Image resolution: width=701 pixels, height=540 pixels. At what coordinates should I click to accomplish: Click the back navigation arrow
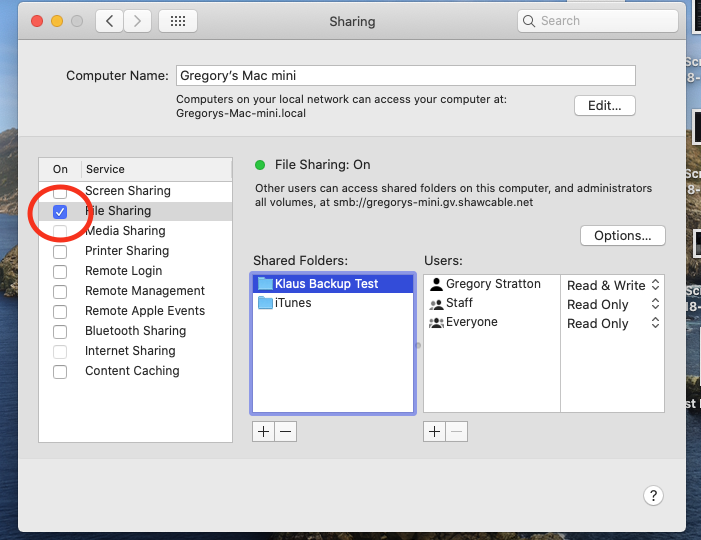(x=111, y=21)
